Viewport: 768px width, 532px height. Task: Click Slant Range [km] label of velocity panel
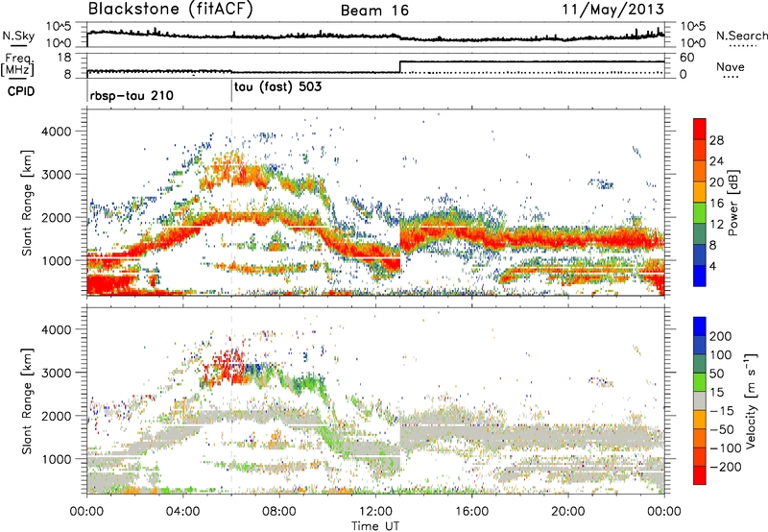[x=27, y=401]
